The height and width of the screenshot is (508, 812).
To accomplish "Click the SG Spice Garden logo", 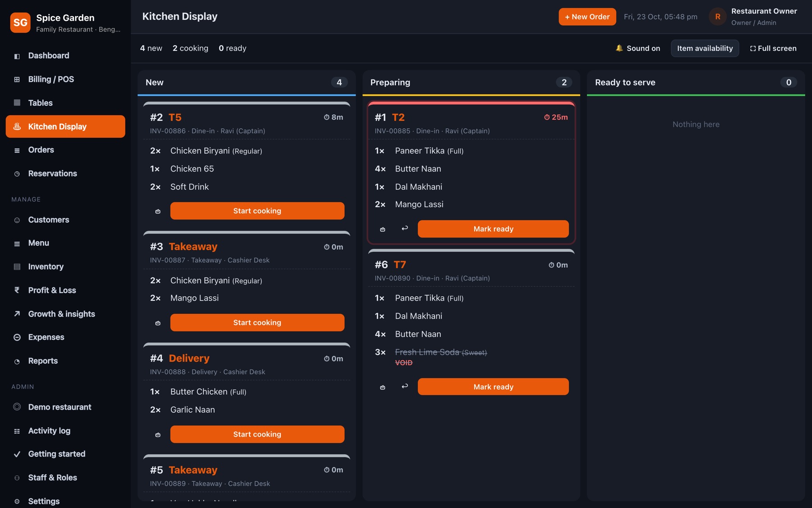I will (20, 23).
